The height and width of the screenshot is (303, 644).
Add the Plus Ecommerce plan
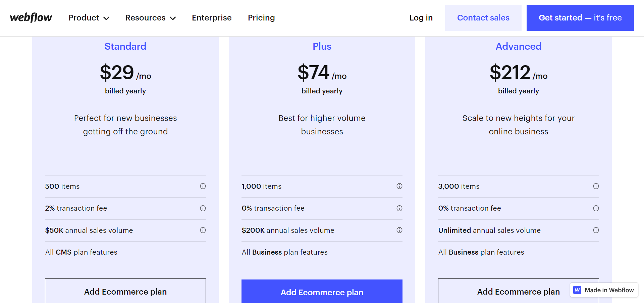(322, 292)
